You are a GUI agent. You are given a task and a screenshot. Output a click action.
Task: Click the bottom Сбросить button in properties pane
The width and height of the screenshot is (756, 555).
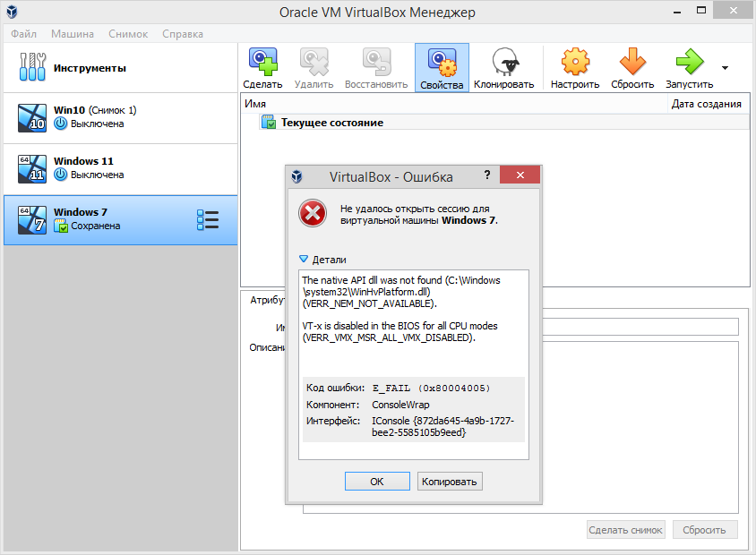click(x=704, y=529)
